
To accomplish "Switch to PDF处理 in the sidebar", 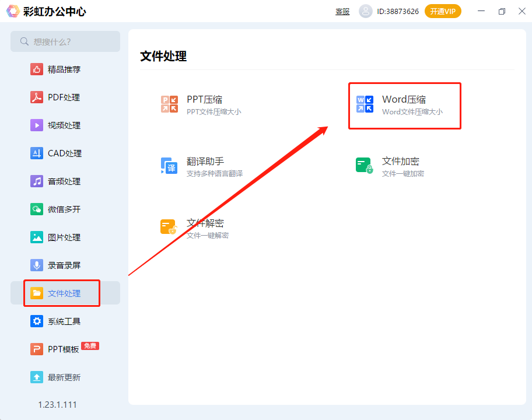I will (65, 97).
